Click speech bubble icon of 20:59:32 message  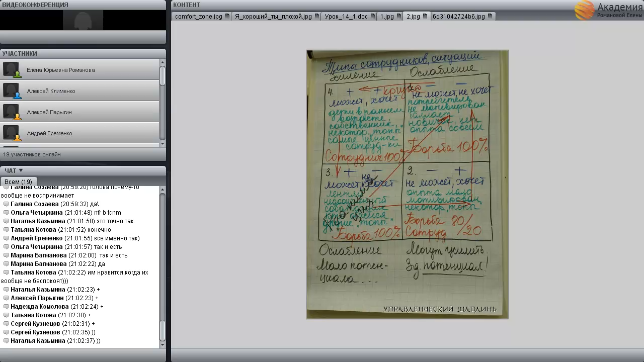[7, 204]
